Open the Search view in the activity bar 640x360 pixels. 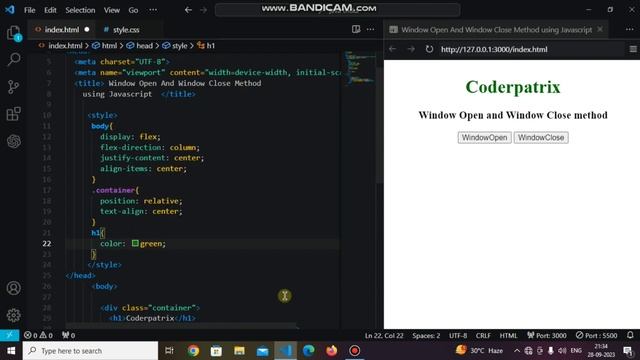click(x=13, y=60)
